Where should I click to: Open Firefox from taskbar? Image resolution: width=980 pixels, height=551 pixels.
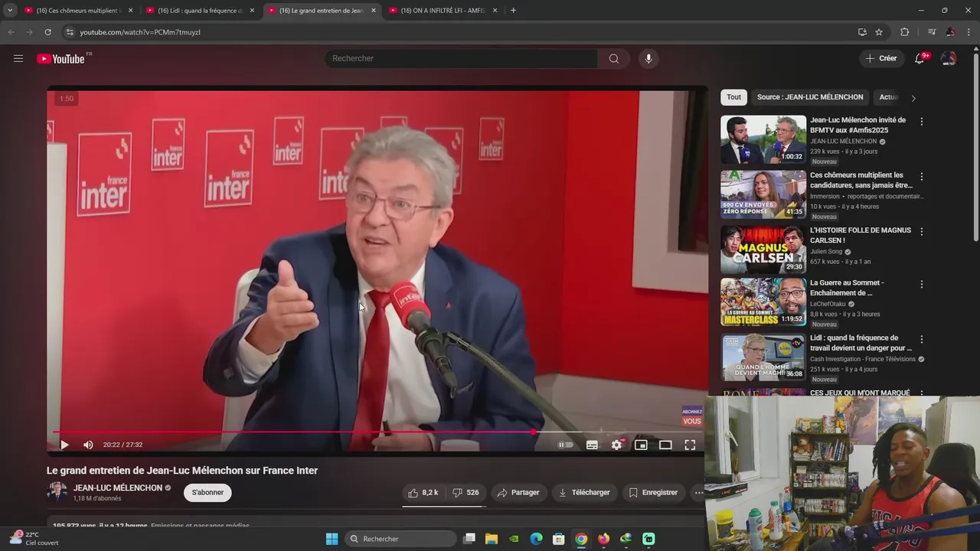click(x=603, y=539)
